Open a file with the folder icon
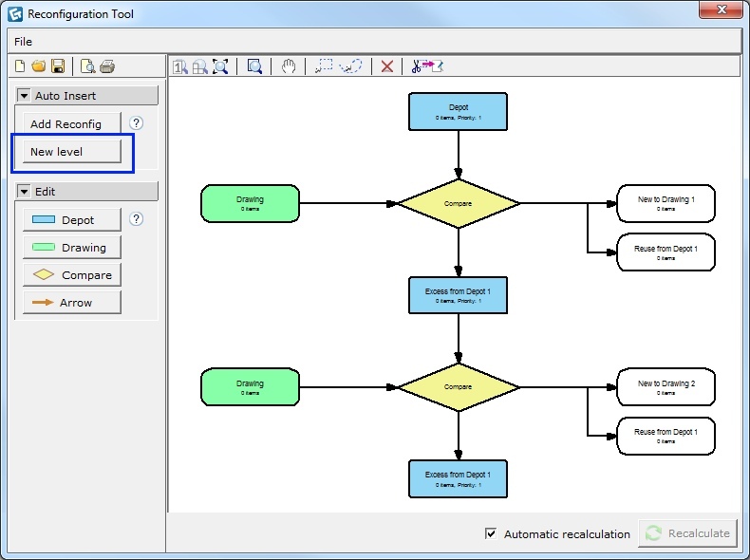Image resolution: width=750 pixels, height=560 pixels. click(39, 66)
